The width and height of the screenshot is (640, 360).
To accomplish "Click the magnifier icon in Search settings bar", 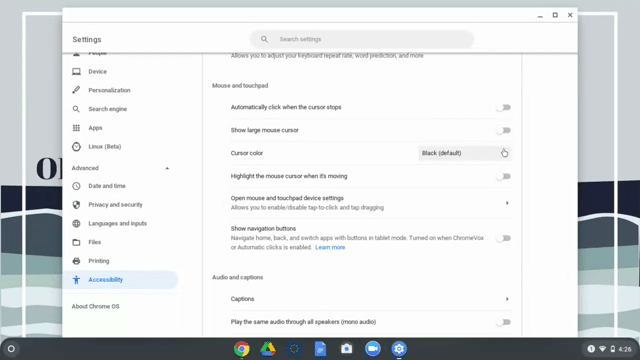I will [264, 39].
